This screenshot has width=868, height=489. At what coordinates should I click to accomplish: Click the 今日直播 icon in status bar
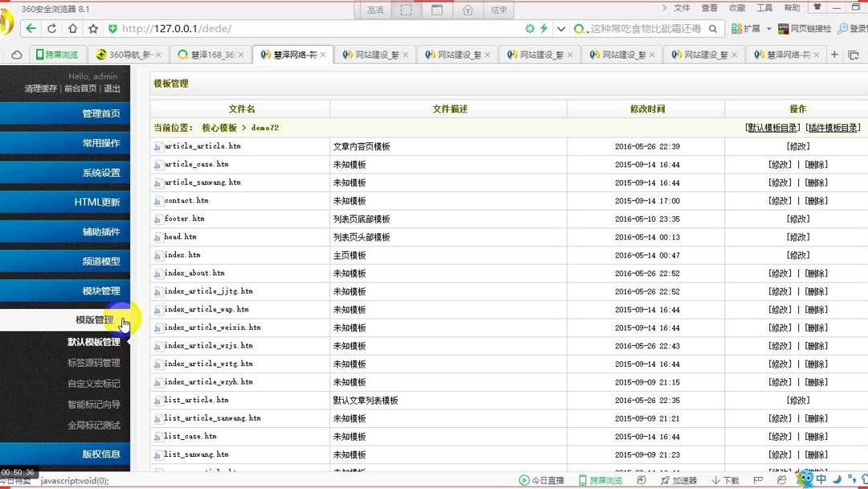coord(524,480)
